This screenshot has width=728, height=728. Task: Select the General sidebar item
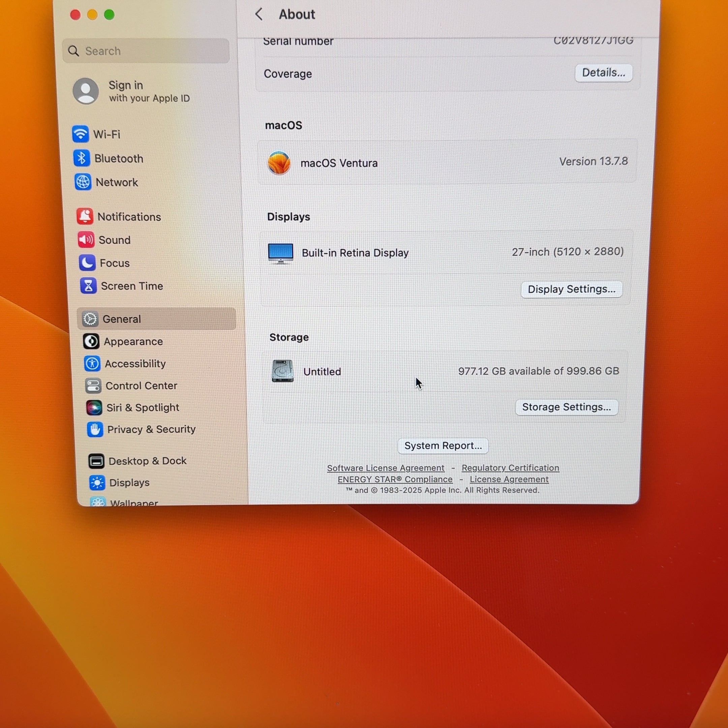coord(156,319)
